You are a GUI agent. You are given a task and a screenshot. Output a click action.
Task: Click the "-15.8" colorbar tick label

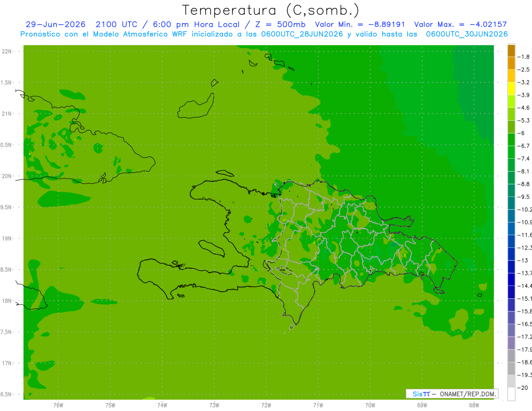[x=524, y=311]
